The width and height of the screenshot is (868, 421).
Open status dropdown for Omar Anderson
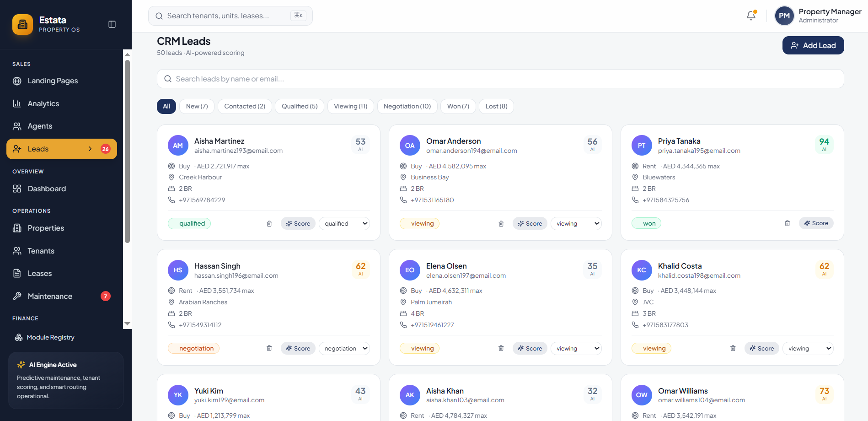pos(576,223)
